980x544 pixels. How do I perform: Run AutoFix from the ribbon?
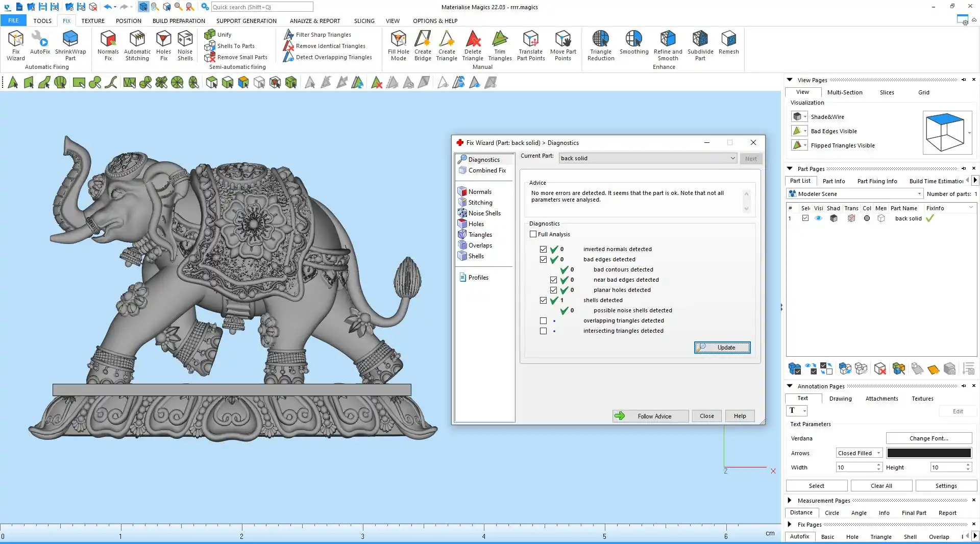(x=40, y=43)
